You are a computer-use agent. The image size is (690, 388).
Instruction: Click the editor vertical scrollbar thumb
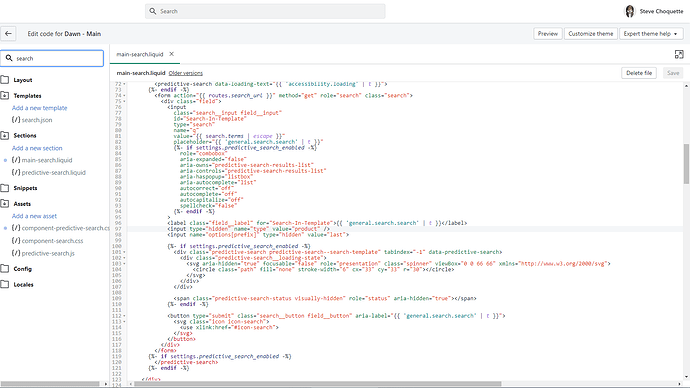686,164
